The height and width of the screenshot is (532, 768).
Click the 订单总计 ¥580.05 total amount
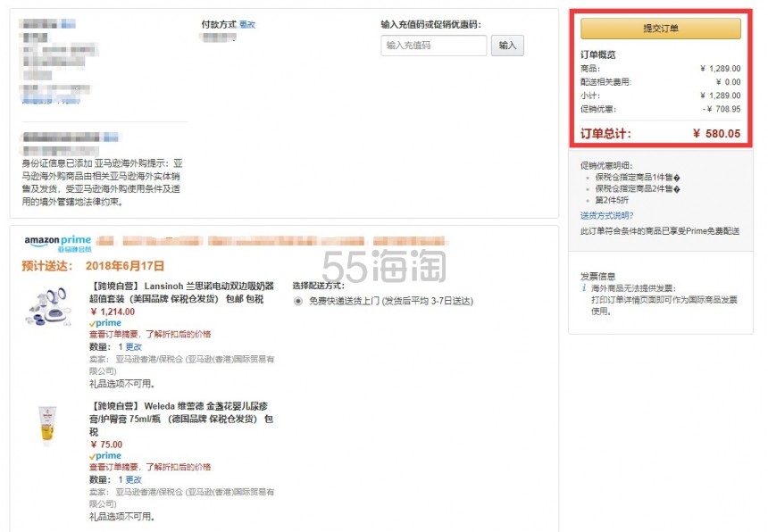pos(660,134)
